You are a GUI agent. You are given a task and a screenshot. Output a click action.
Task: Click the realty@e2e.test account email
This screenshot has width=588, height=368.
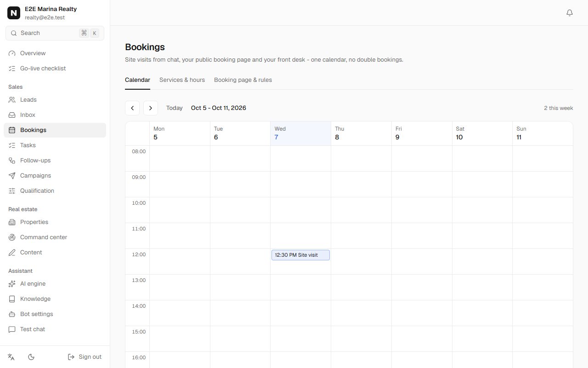point(45,17)
